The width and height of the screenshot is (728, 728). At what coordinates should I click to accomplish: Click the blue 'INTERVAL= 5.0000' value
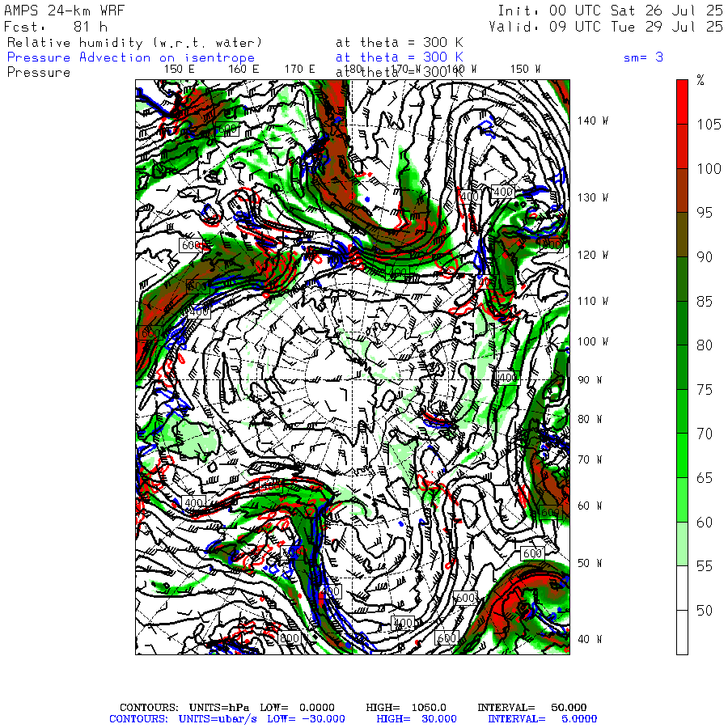pos(542,719)
